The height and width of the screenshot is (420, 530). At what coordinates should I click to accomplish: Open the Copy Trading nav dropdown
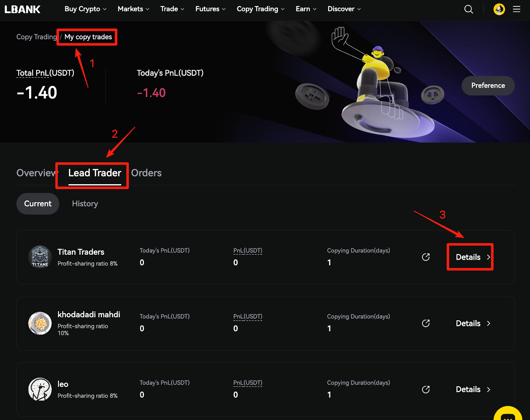260,9
